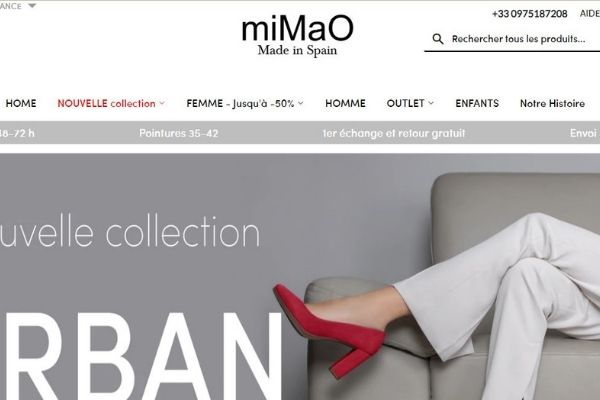Go to the HOME menu item

21,103
